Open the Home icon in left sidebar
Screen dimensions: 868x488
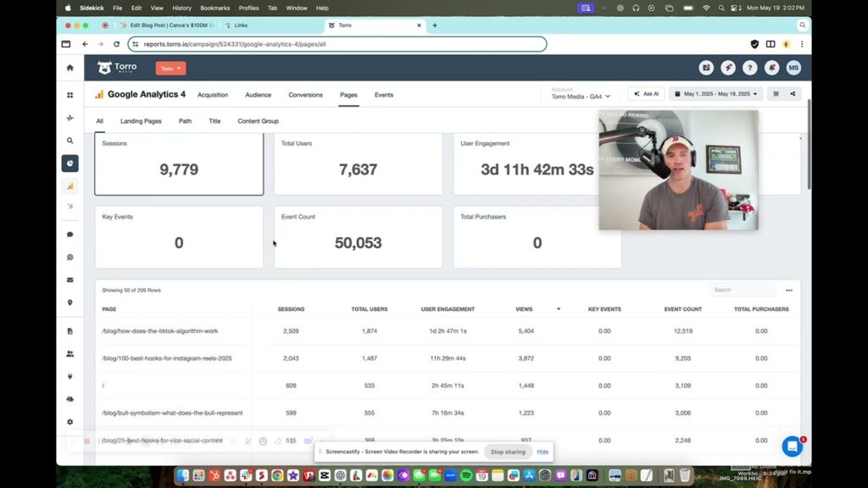70,68
